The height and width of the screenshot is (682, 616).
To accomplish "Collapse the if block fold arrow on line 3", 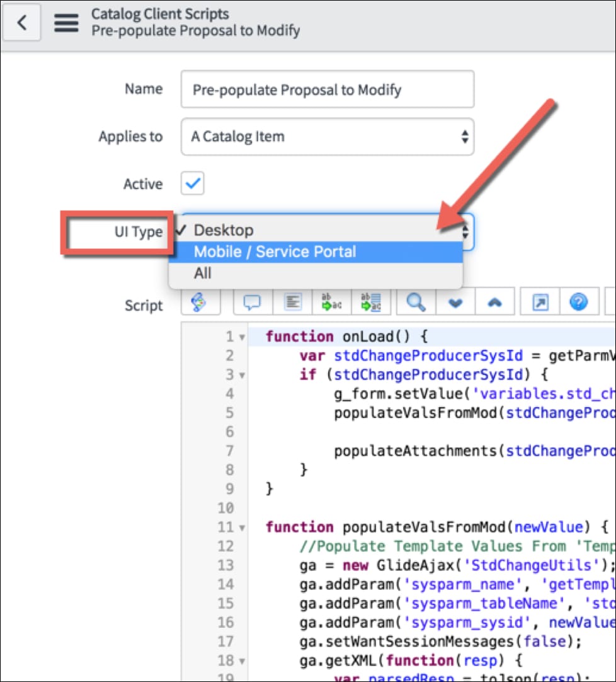I will click(242, 376).
